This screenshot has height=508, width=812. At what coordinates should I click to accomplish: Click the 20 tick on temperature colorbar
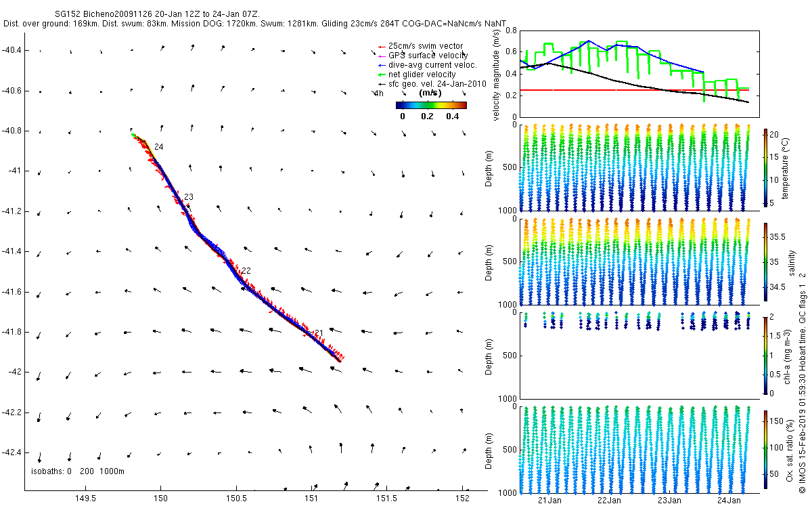(x=775, y=134)
